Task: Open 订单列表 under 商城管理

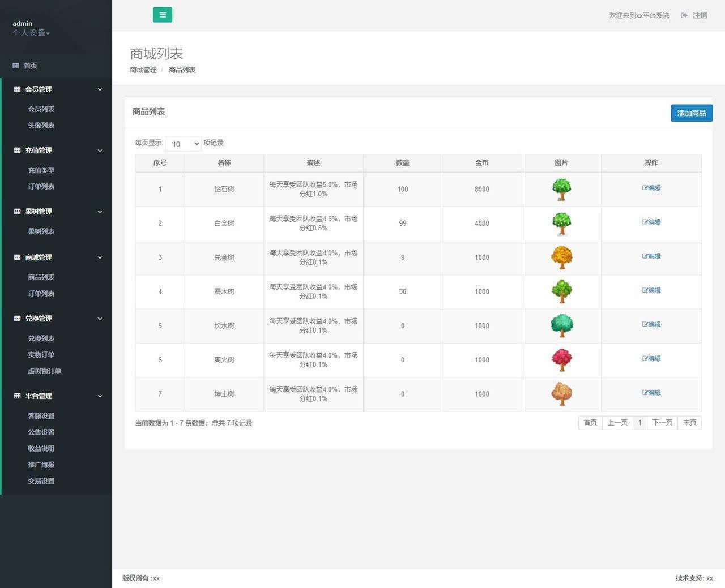Action: 41,294
